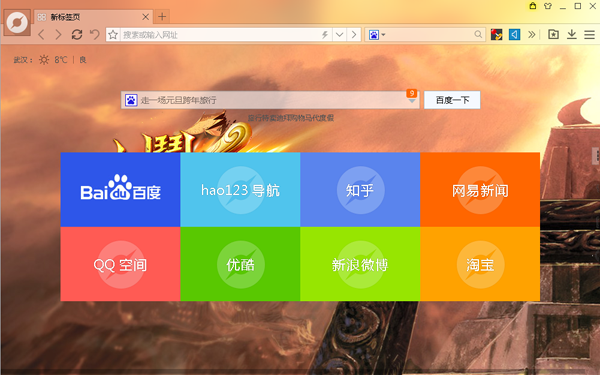Reload the page with refresh icon
The height and width of the screenshot is (375, 600).
pos(77,34)
